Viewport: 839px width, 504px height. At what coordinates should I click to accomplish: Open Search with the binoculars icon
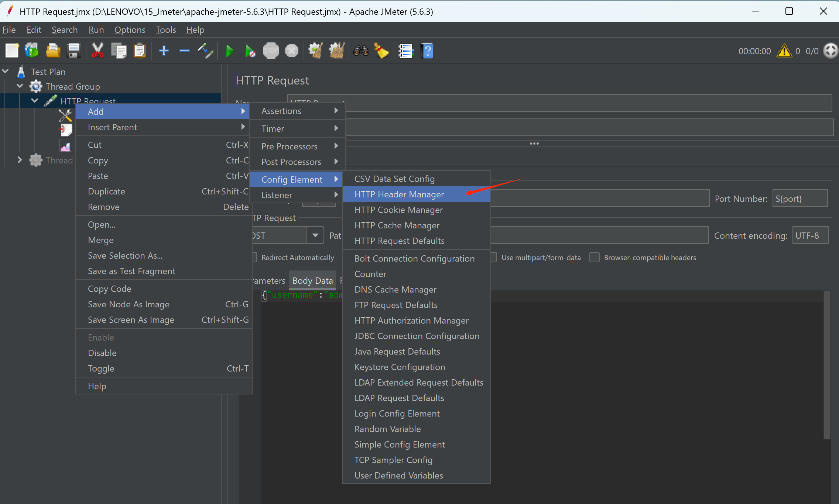pos(361,51)
